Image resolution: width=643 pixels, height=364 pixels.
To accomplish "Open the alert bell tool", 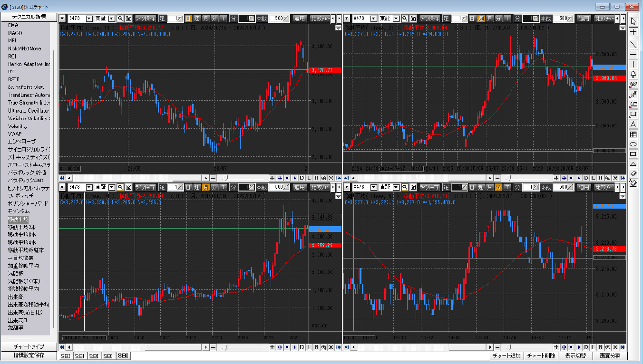I will (x=633, y=75).
